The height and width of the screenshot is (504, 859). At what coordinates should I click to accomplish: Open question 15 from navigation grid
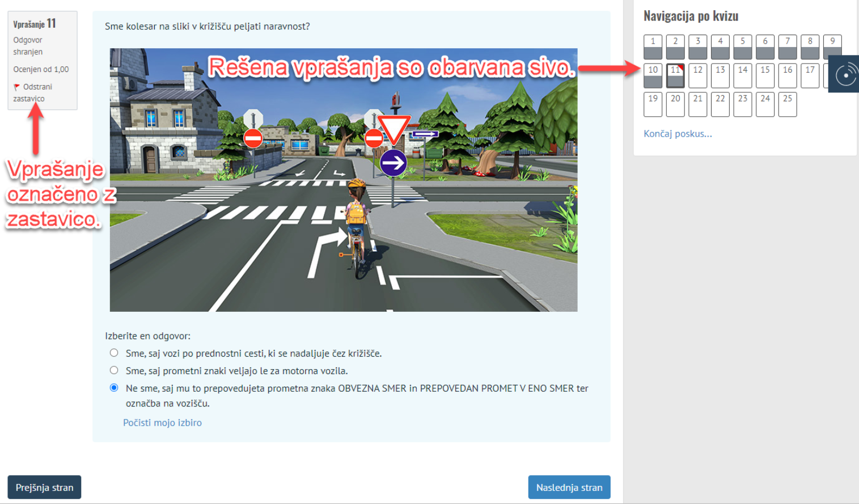pos(765,76)
